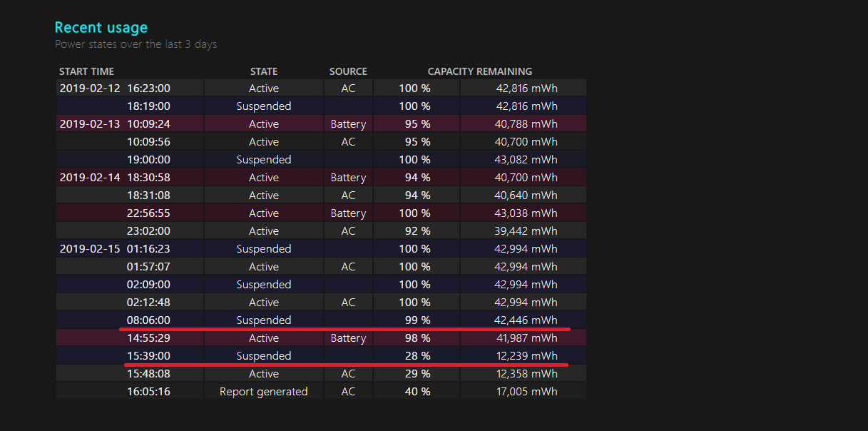Select the 2019-02-14 date cell
The height and width of the screenshot is (431, 868).
(90, 178)
